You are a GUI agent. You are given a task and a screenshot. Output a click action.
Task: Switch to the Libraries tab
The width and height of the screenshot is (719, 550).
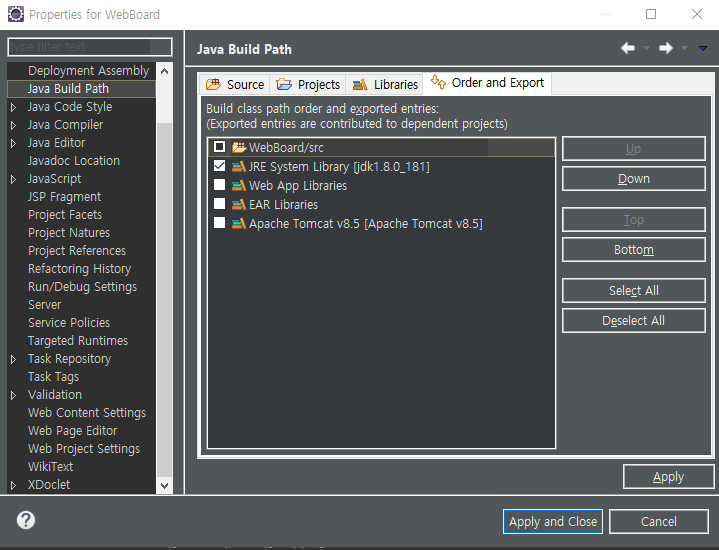pyautogui.click(x=384, y=84)
